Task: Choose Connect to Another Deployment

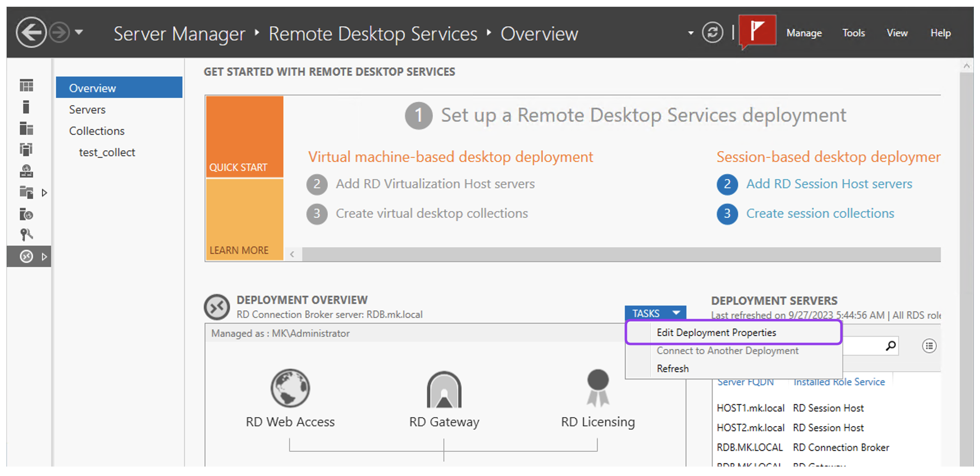Action: tap(734, 350)
